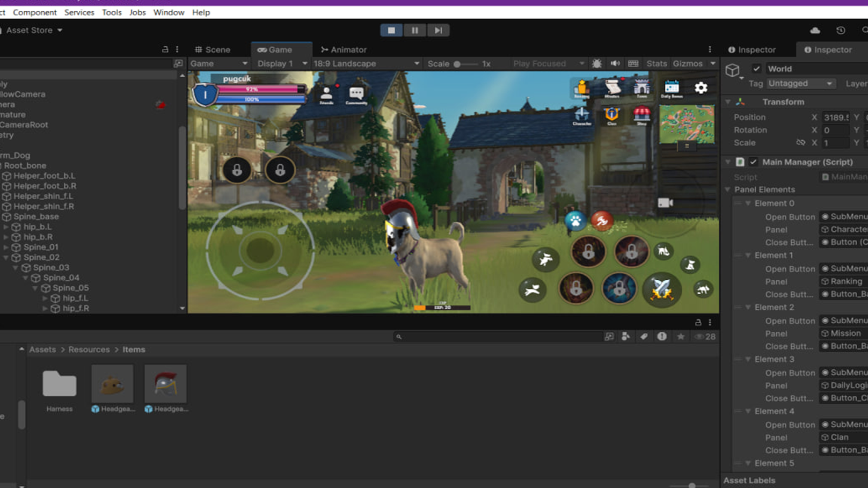
Task: Open the in-game Shop icon
Action: pyautogui.click(x=641, y=116)
